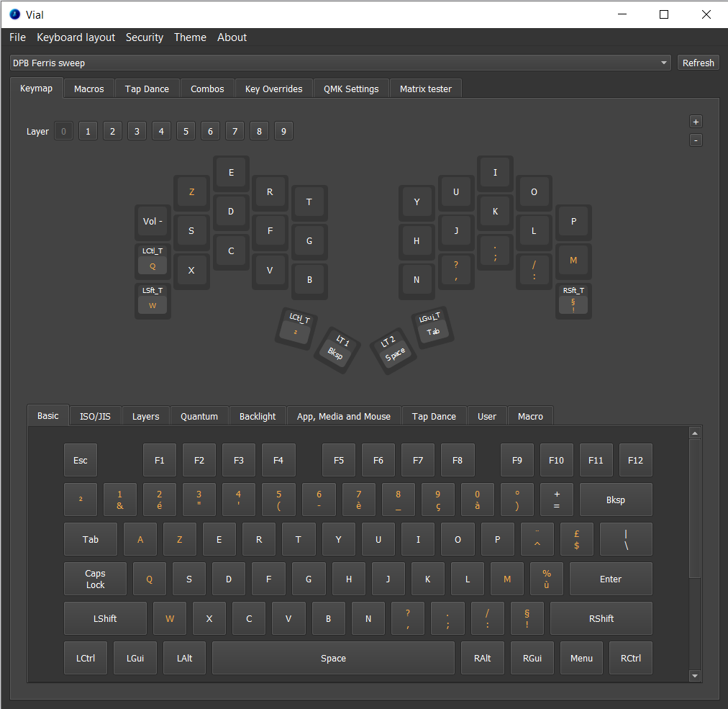Image resolution: width=728 pixels, height=709 pixels.
Task: Click the LGui_T Tab thumb key
Action: pyautogui.click(x=432, y=327)
